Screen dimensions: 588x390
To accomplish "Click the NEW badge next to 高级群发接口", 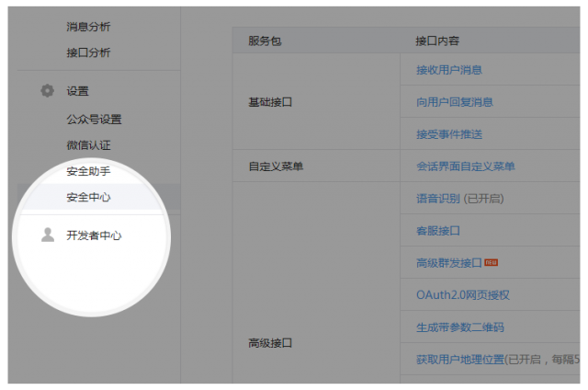I will tap(492, 263).
